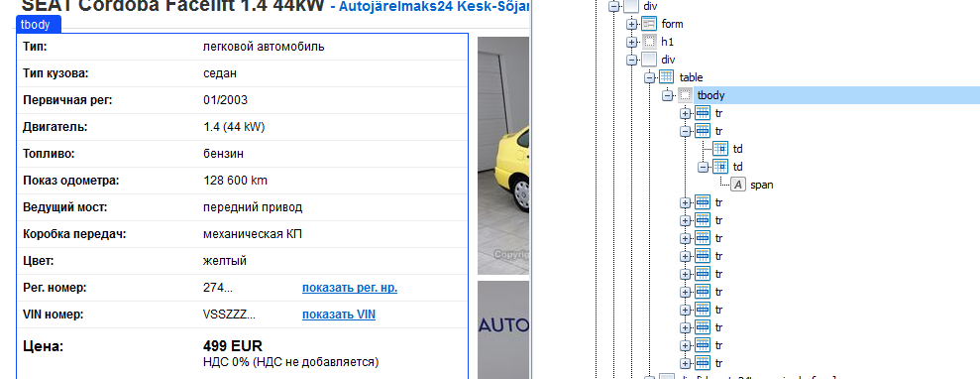Viewport: 980px width, 379px height.
Task: Select the span element icon
Action: click(x=738, y=186)
